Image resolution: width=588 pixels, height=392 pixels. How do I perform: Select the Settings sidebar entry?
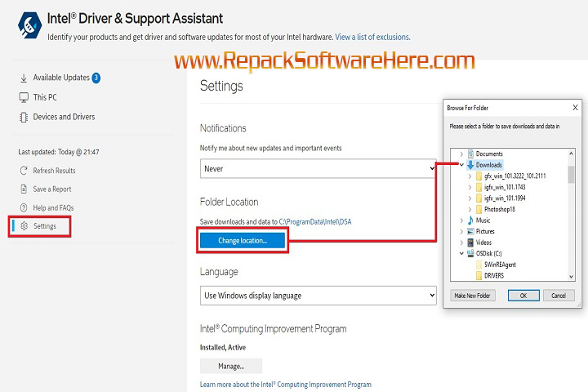point(45,226)
